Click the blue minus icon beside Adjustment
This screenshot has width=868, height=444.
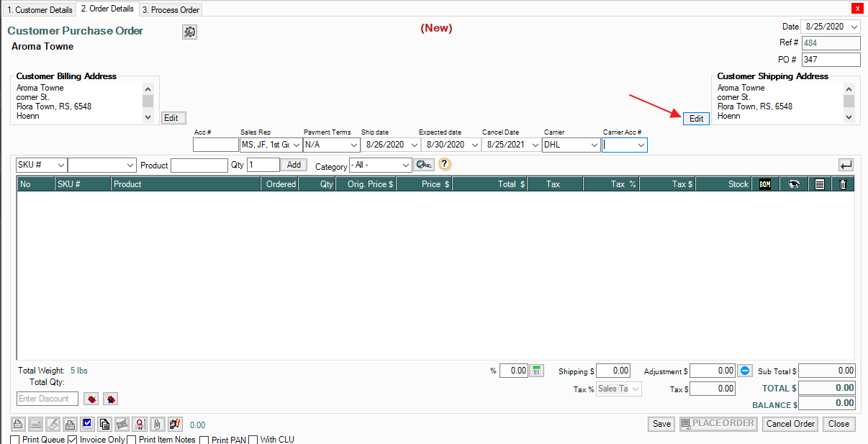(x=745, y=371)
